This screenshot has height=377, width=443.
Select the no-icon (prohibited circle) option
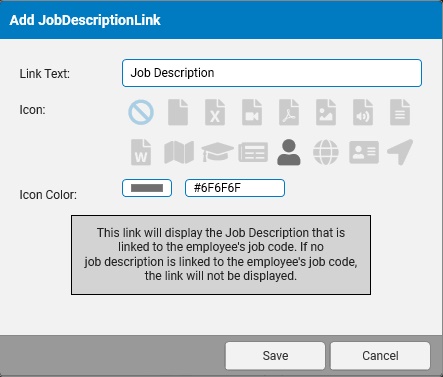[141, 112]
